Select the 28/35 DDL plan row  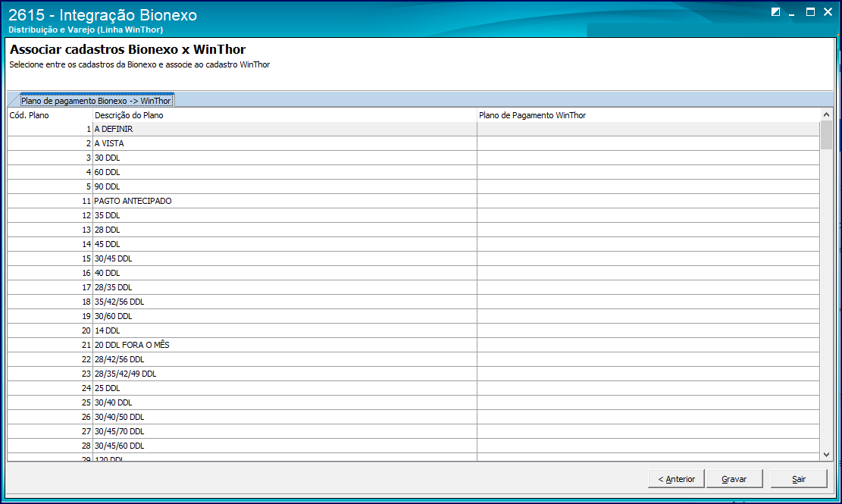414,287
